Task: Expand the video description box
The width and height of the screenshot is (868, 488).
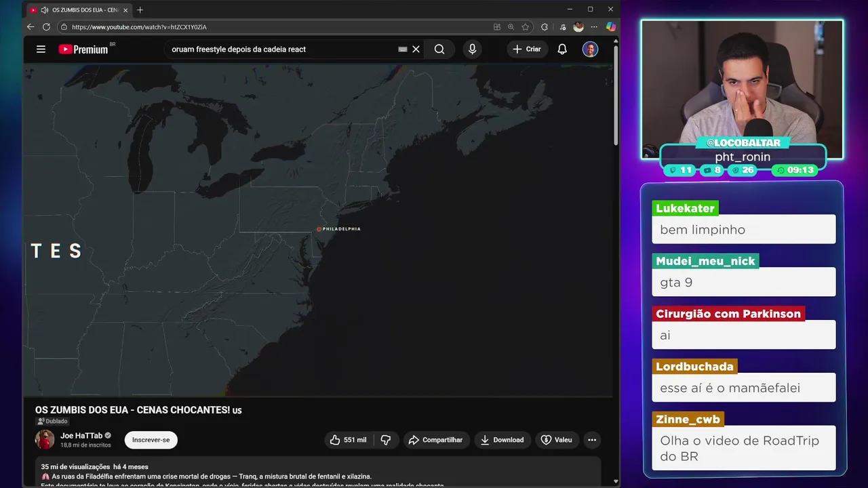Action: pyautogui.click(x=318, y=472)
